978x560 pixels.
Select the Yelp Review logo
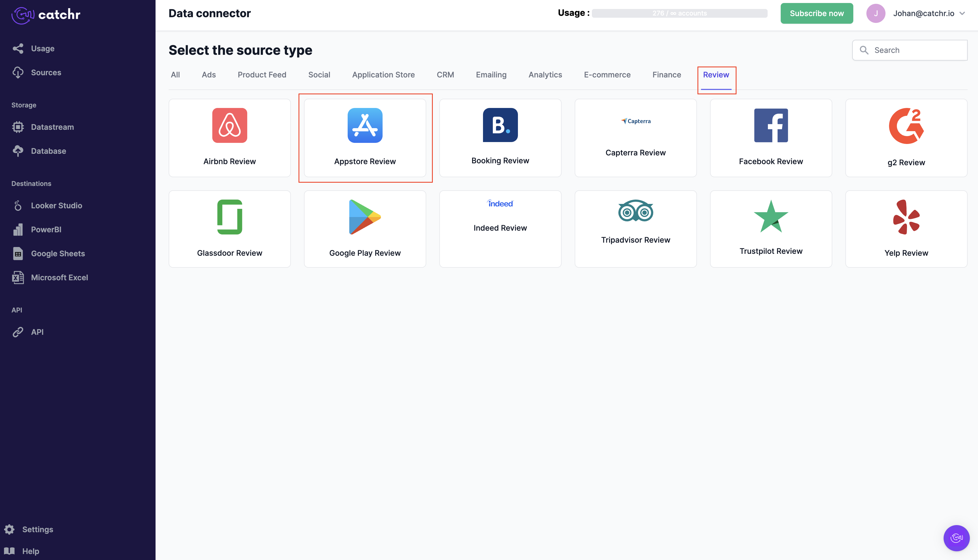[x=907, y=217]
